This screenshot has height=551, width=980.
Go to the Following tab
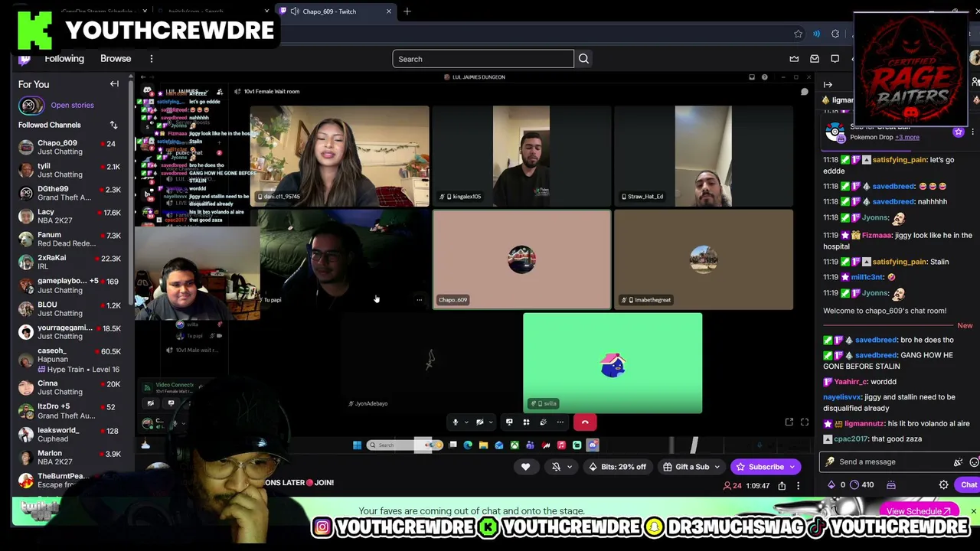64,59
